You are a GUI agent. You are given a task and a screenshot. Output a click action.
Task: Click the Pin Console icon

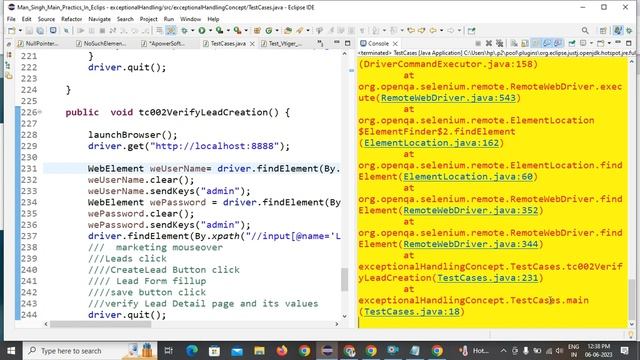click(572, 43)
